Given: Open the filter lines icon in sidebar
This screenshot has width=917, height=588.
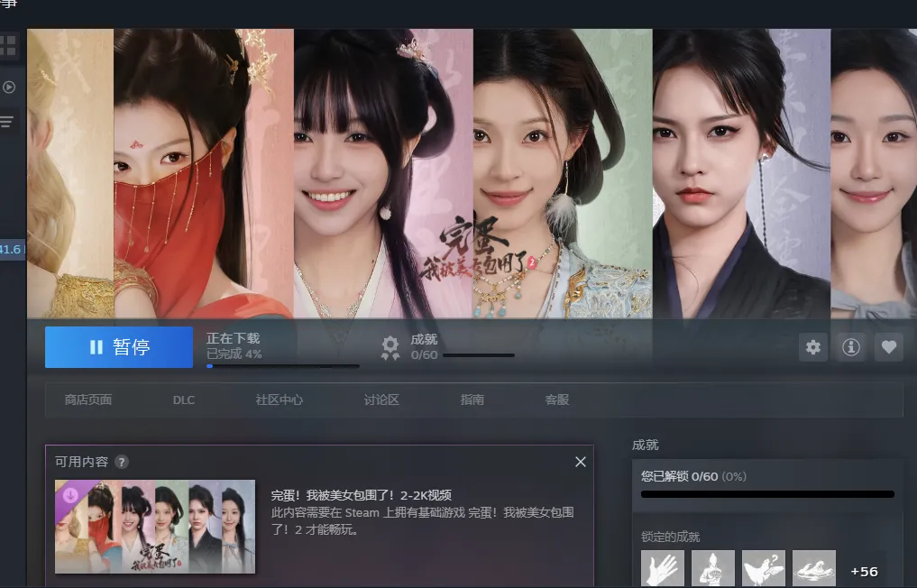Looking at the screenshot, I should (x=7, y=122).
